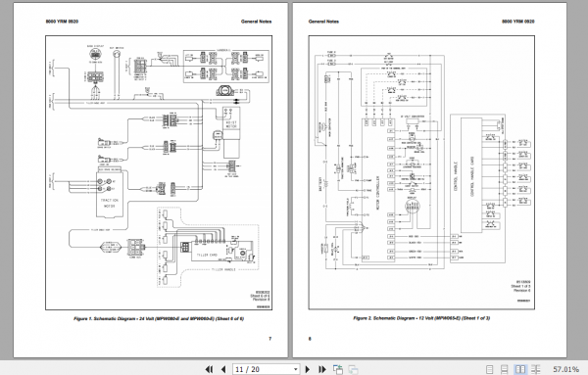Click the 24 volt schematic diagram on the left page
The image size is (588, 375).
[159, 172]
